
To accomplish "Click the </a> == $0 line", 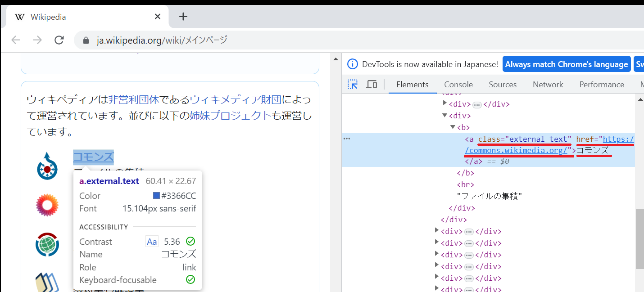I will coord(487,161).
